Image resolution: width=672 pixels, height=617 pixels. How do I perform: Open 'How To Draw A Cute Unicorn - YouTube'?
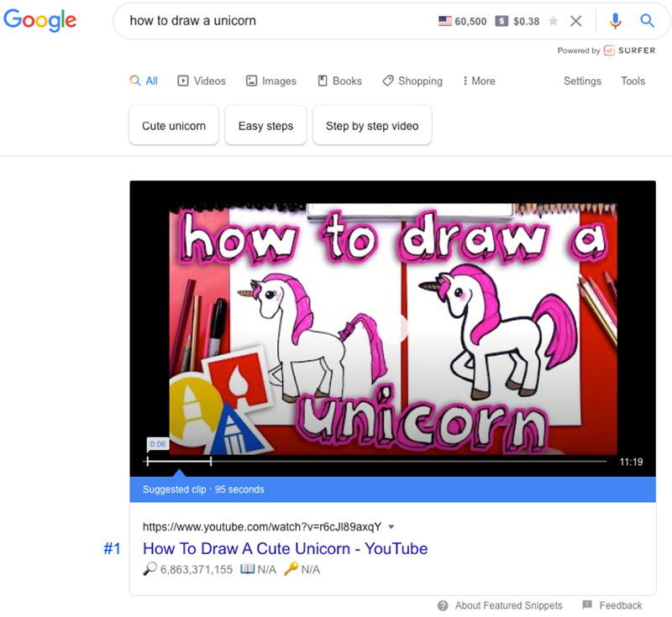pyautogui.click(x=285, y=548)
